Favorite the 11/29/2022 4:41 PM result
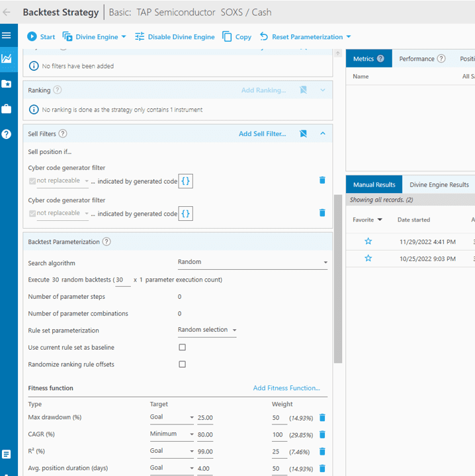The image size is (475, 476). click(368, 241)
